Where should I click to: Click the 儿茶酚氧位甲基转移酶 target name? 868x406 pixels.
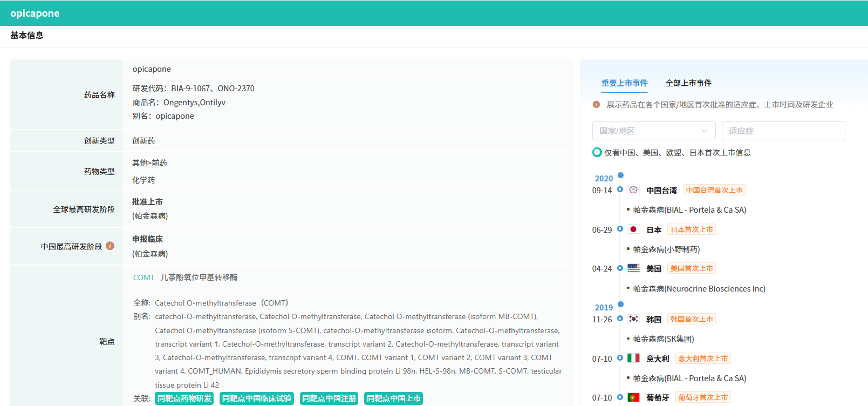point(199,278)
